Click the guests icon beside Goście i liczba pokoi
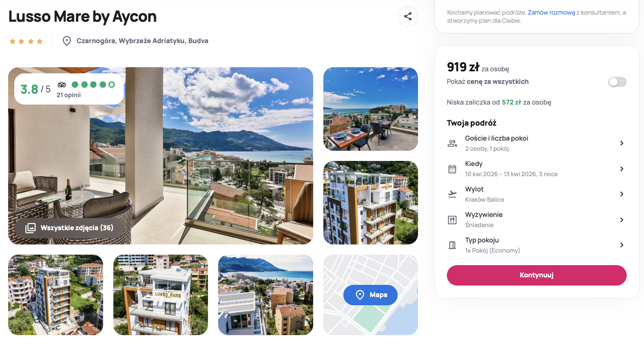 (452, 143)
